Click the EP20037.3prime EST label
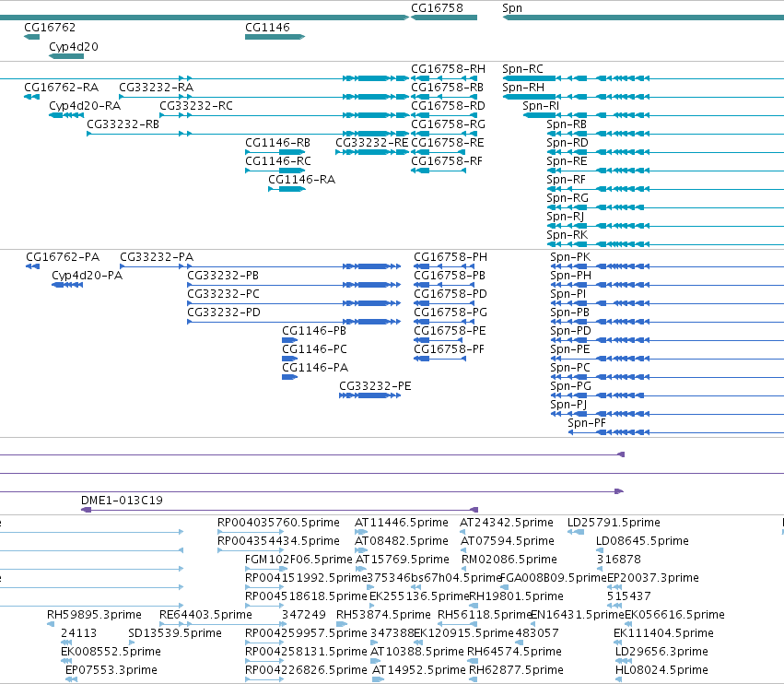This screenshot has height=684, width=784. (653, 577)
